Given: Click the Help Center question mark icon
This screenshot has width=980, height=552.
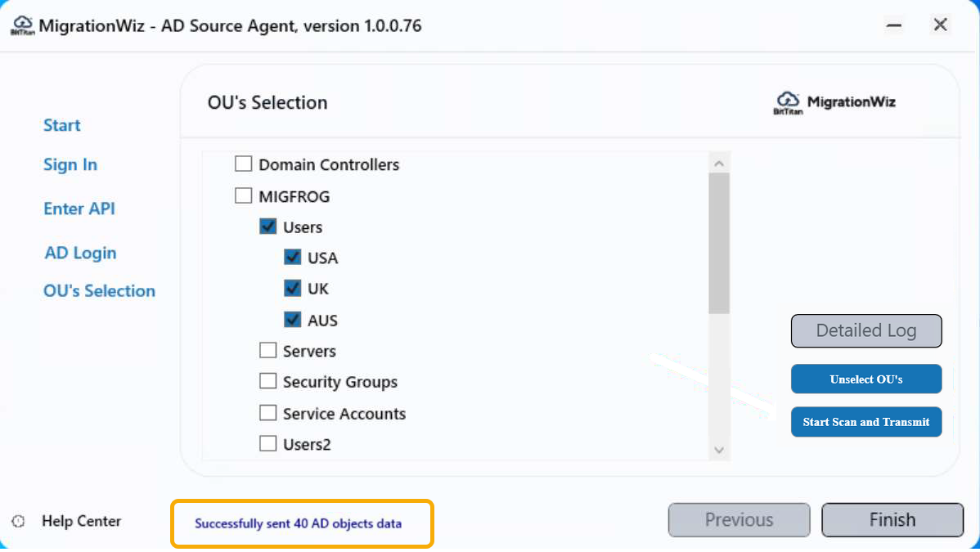Looking at the screenshot, I should [19, 521].
